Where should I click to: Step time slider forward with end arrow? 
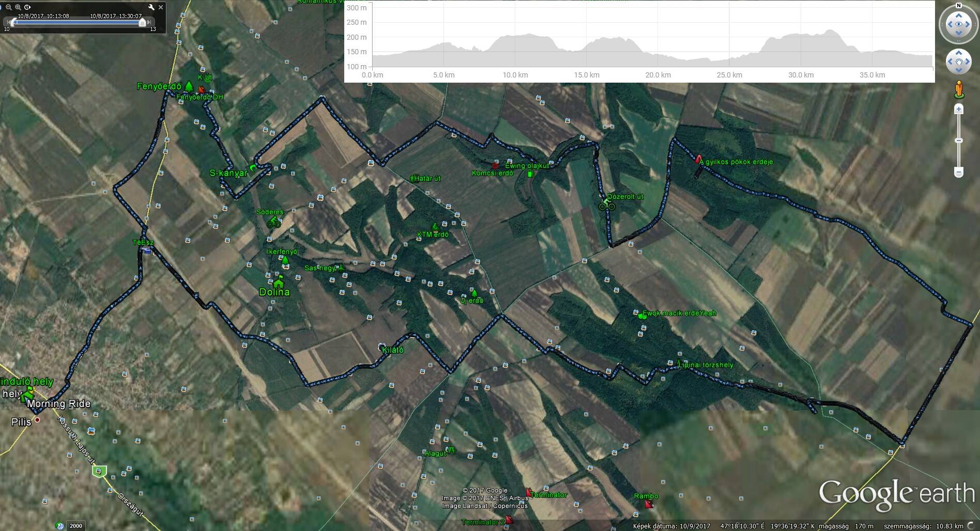coord(149,22)
